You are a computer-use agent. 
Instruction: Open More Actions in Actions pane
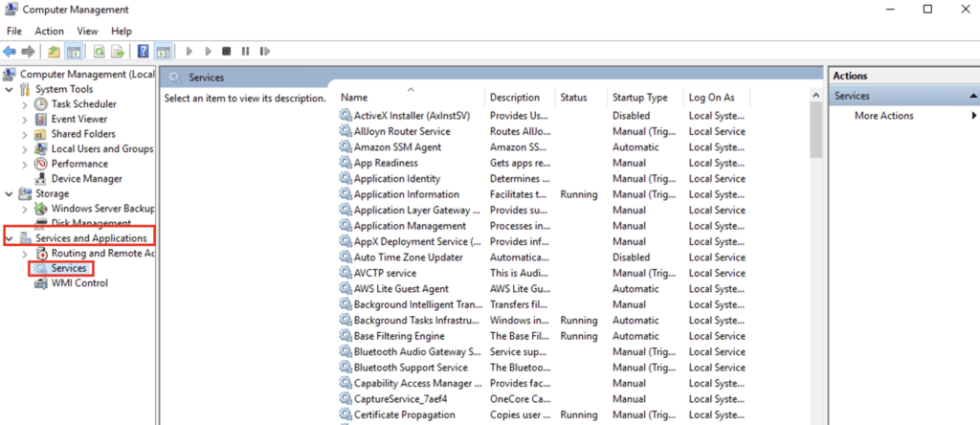pos(883,116)
